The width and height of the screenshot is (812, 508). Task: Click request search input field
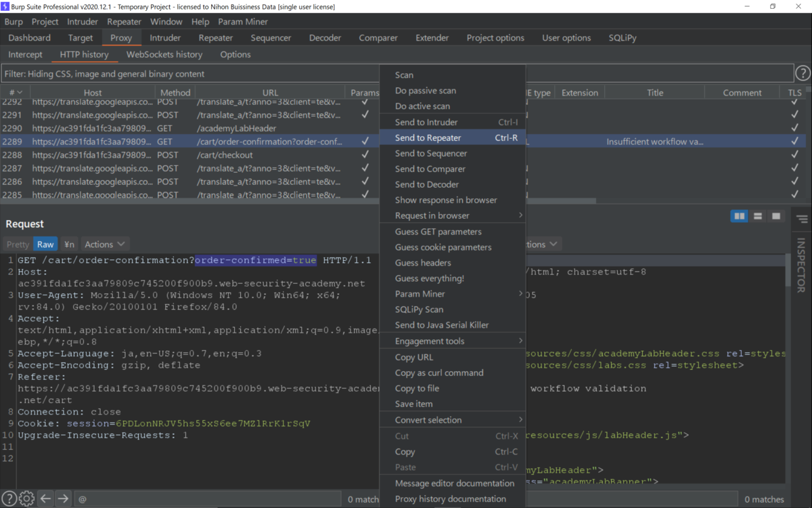click(x=206, y=499)
